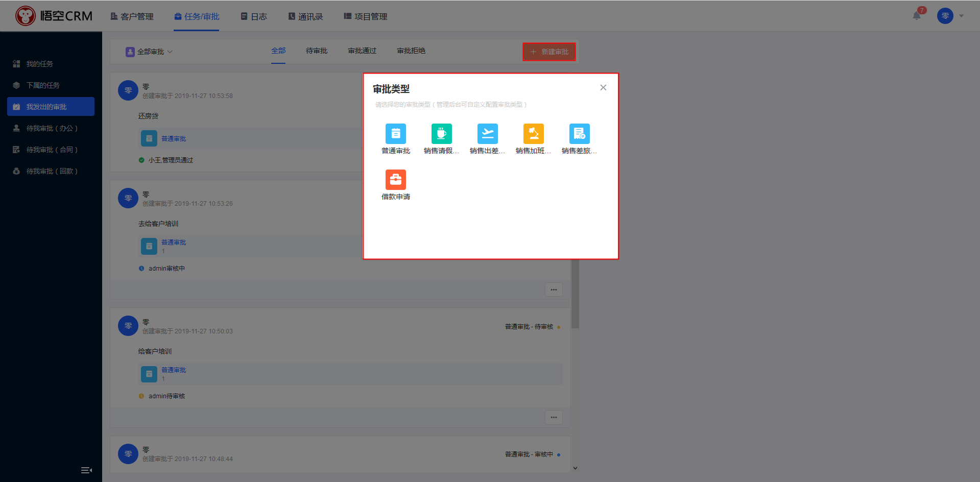The image size is (980, 482).
Task: Select the 销售加班 overtime icon
Action: pyautogui.click(x=533, y=134)
